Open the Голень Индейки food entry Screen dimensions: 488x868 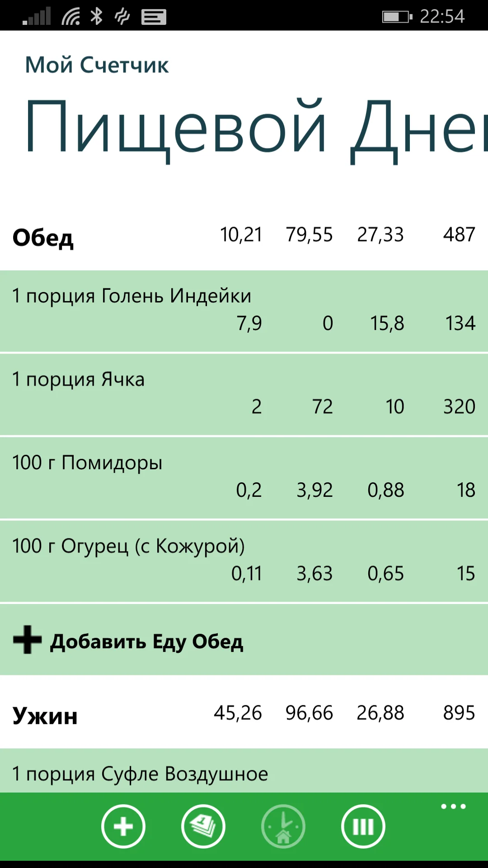pyautogui.click(x=244, y=311)
